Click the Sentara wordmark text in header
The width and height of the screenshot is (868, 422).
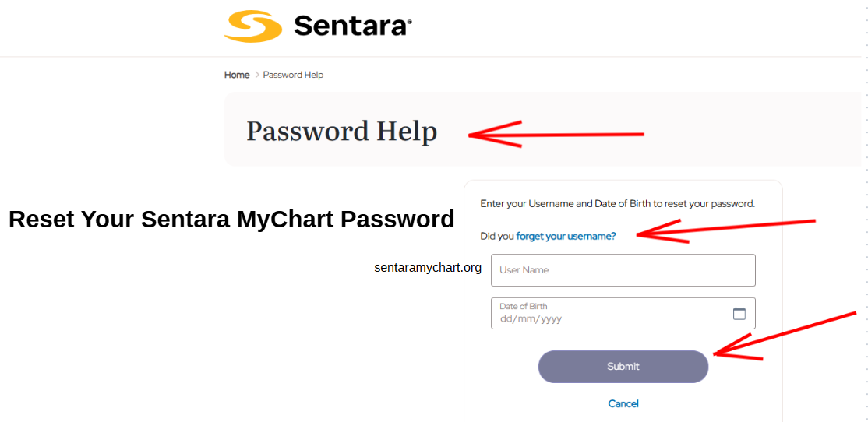pos(353,26)
